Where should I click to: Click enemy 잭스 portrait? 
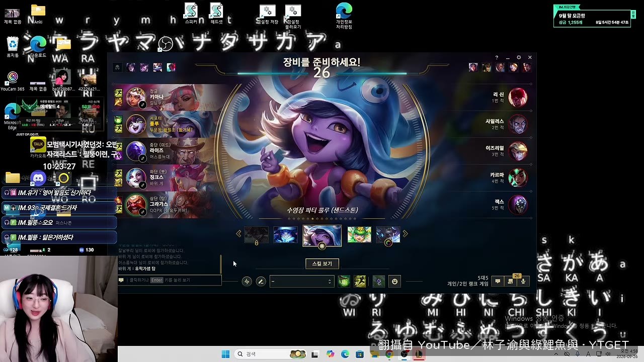pos(518,205)
